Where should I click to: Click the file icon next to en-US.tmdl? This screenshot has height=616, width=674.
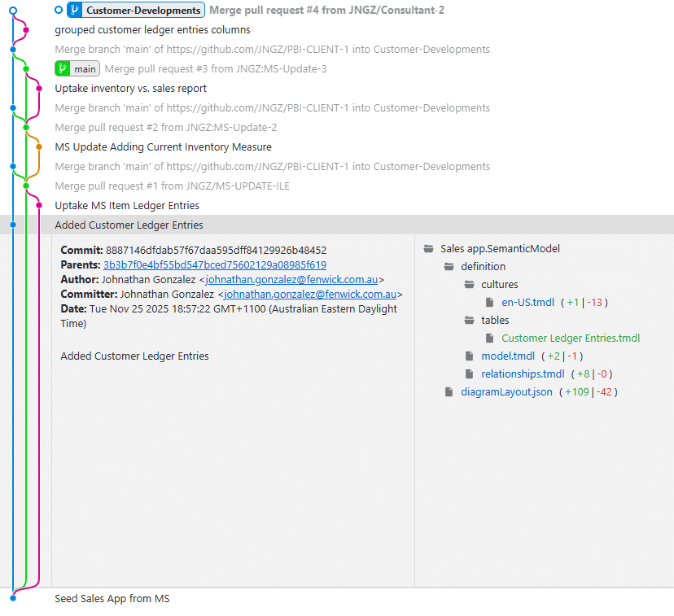point(489,302)
